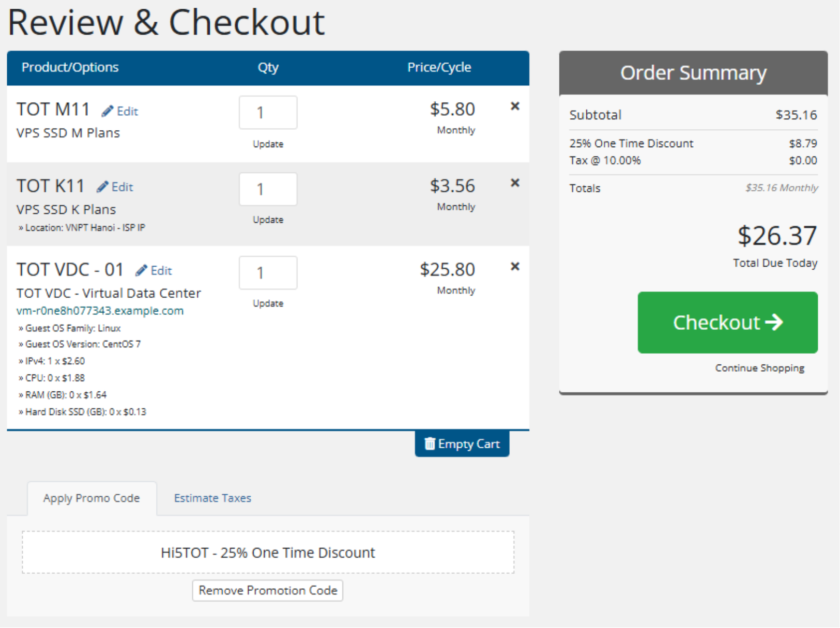Screen dimensions: 840x628
Task: Click Update under TOT VDC - 01 quantity
Action: 268,303
